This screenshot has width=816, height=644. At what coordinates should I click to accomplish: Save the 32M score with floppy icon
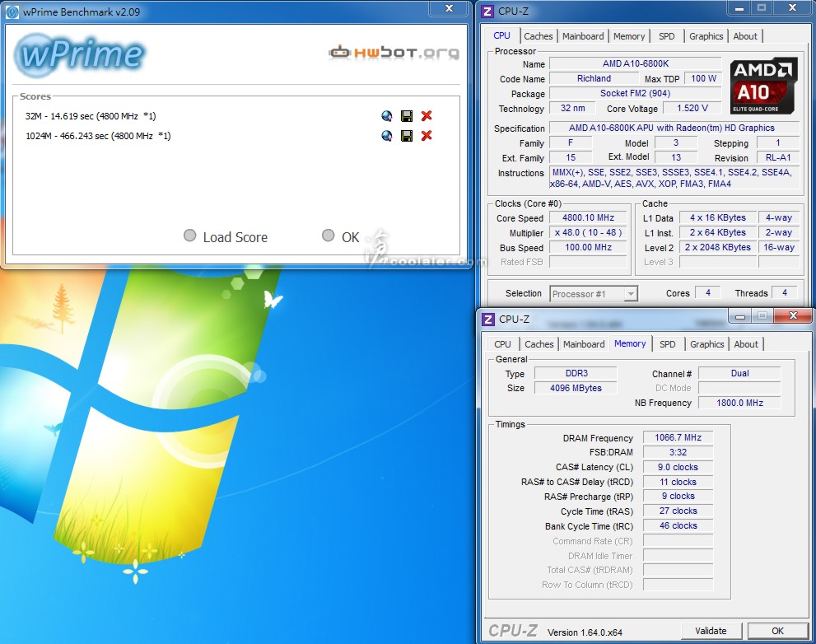407,116
